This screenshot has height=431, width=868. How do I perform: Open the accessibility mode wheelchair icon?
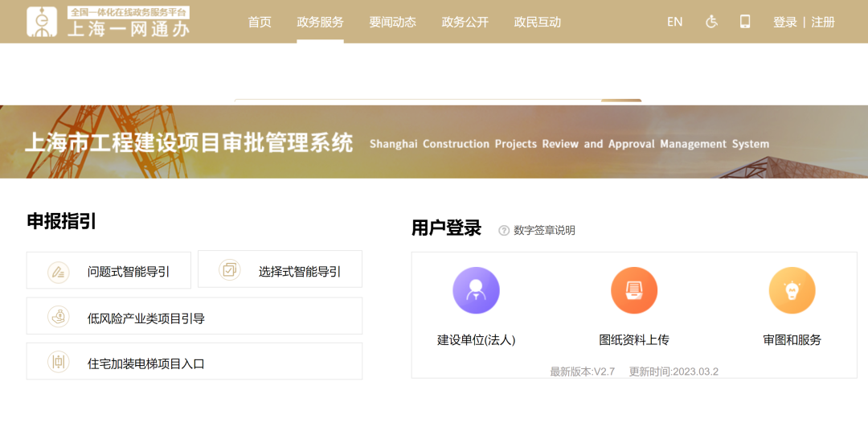click(711, 22)
